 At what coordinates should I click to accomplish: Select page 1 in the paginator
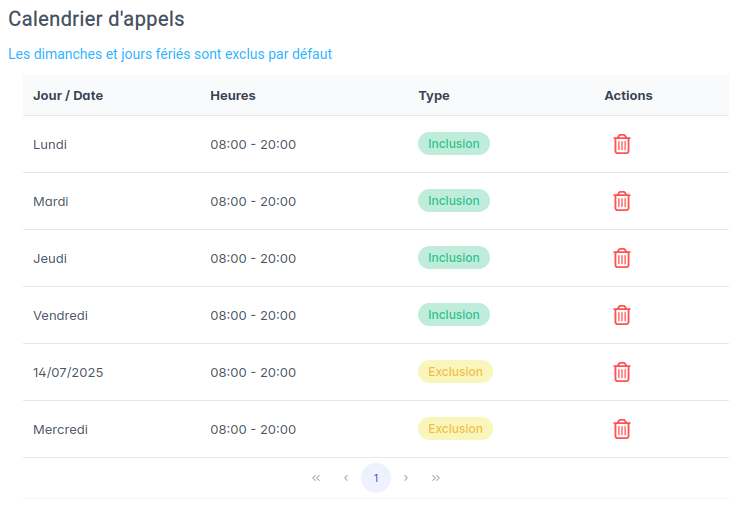coord(376,478)
